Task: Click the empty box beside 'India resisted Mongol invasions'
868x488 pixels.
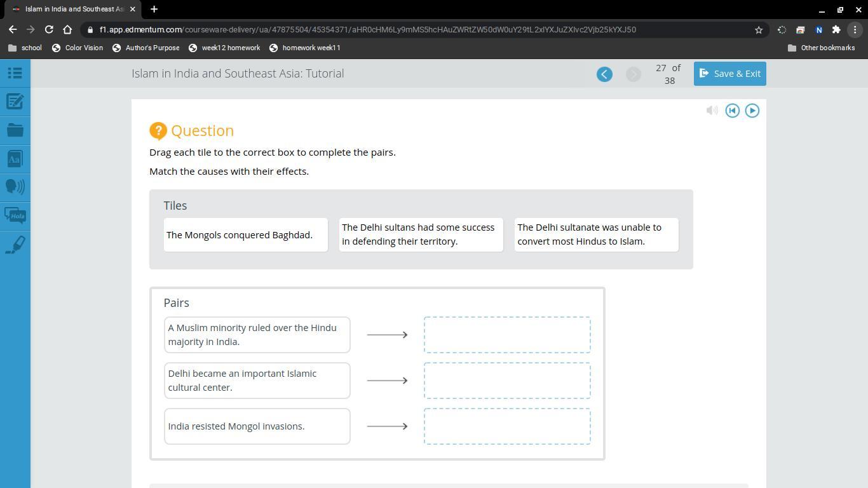Action: 507,426
